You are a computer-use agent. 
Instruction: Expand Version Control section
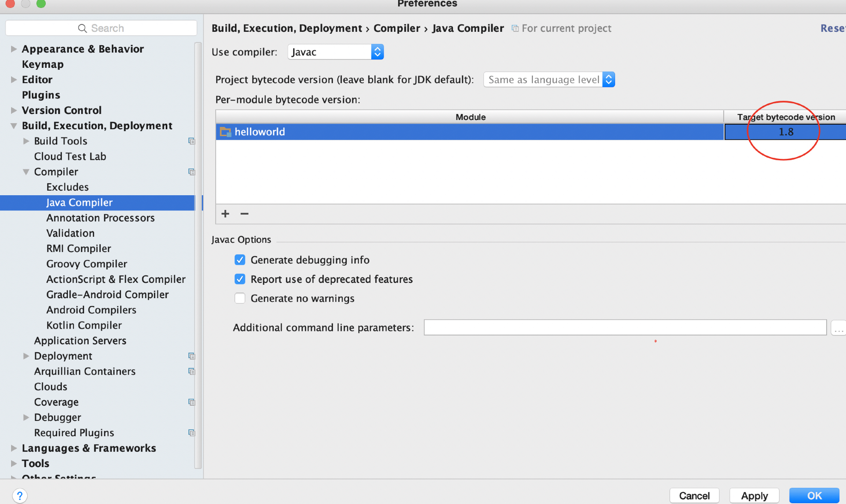(x=14, y=110)
